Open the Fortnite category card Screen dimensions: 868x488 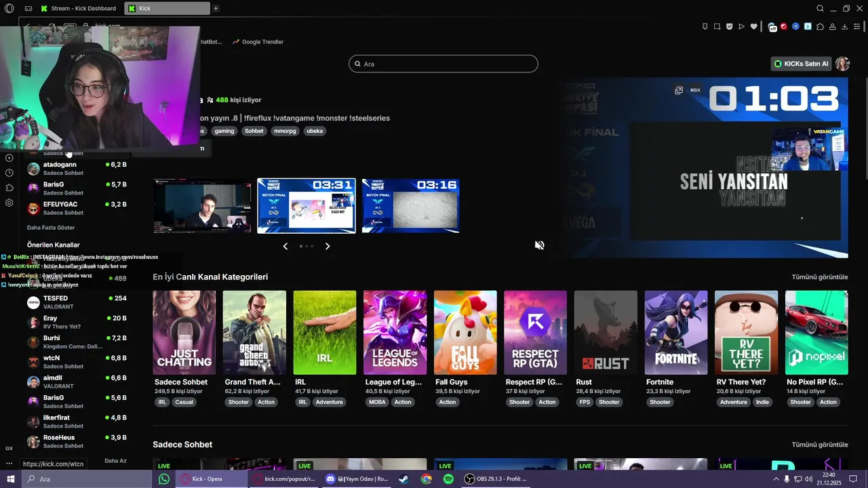(676, 332)
